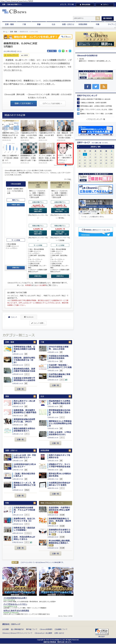The width and height of the screenshot is (116, 644).
Task: Click the RSS icon of 社会 category
Action: tap(70, 396)
